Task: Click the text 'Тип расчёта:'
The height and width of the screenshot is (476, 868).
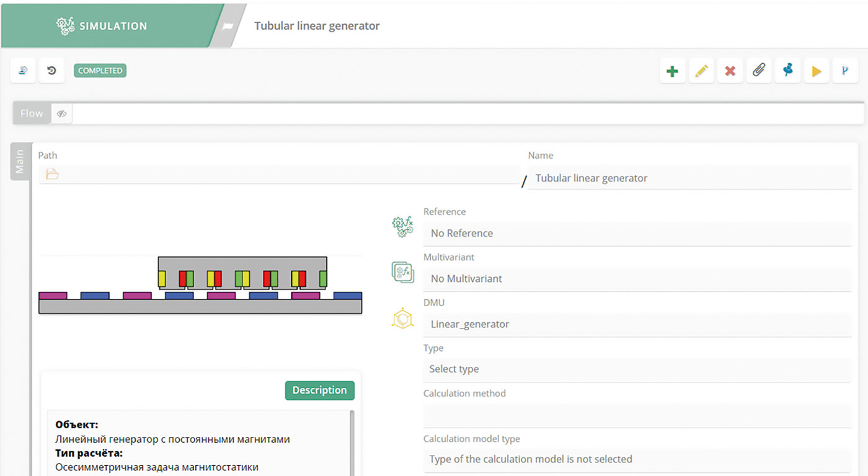Action: point(89,453)
